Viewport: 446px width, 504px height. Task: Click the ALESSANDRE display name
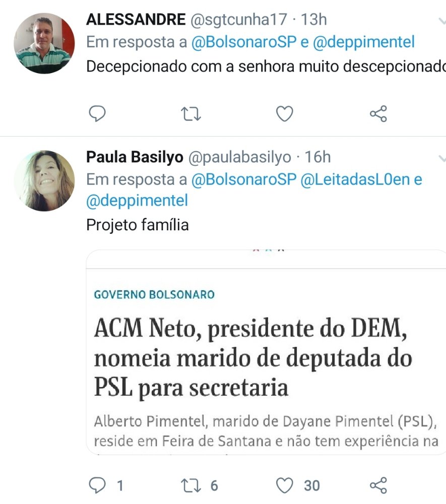(136, 20)
